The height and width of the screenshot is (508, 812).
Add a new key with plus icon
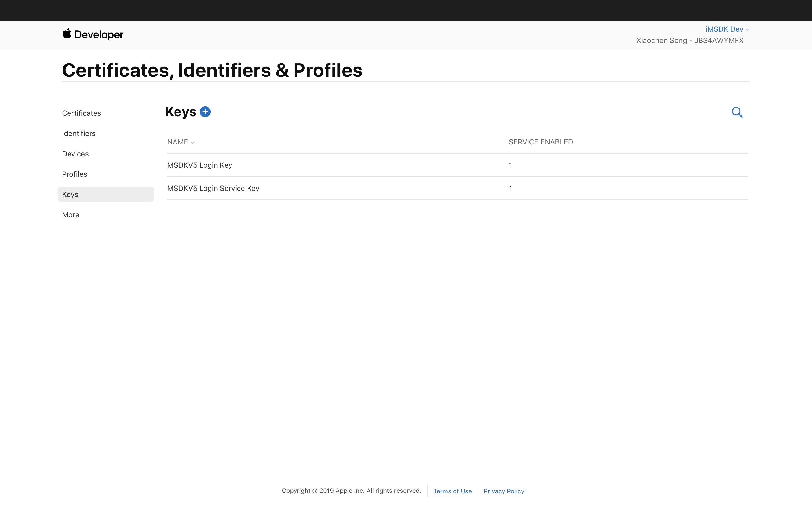click(x=205, y=112)
